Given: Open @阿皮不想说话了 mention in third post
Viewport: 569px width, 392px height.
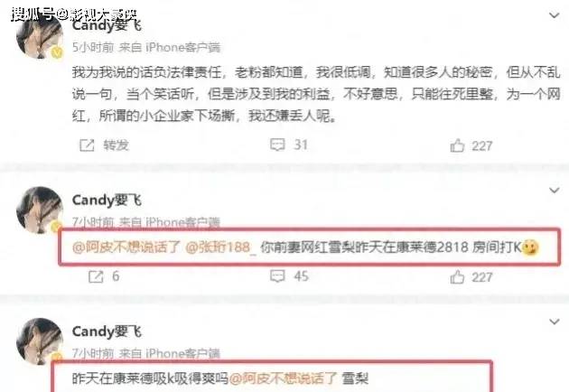Looking at the screenshot, I should pos(284,378).
